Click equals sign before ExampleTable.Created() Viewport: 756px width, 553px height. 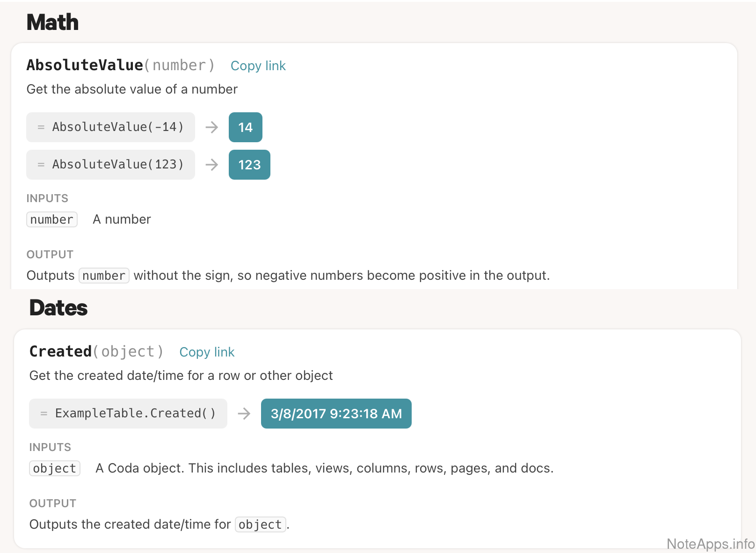click(x=44, y=414)
